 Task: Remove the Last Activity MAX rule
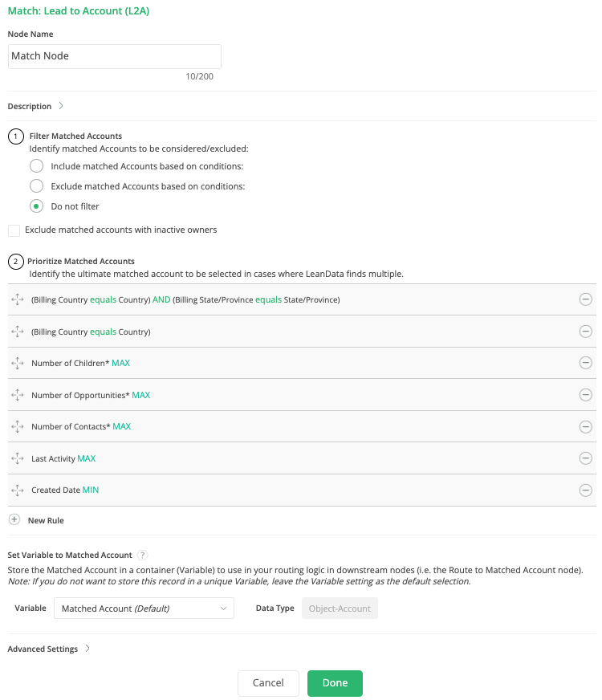(x=586, y=458)
